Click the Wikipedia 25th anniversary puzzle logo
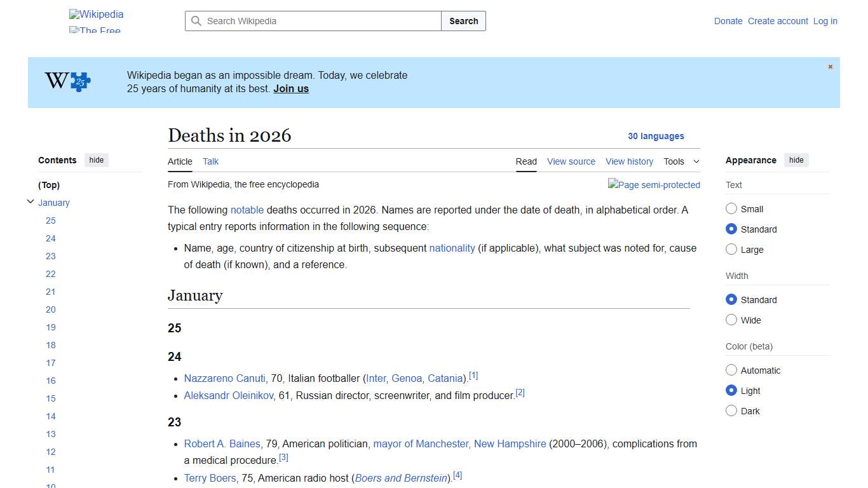868x488 pixels. click(x=81, y=81)
